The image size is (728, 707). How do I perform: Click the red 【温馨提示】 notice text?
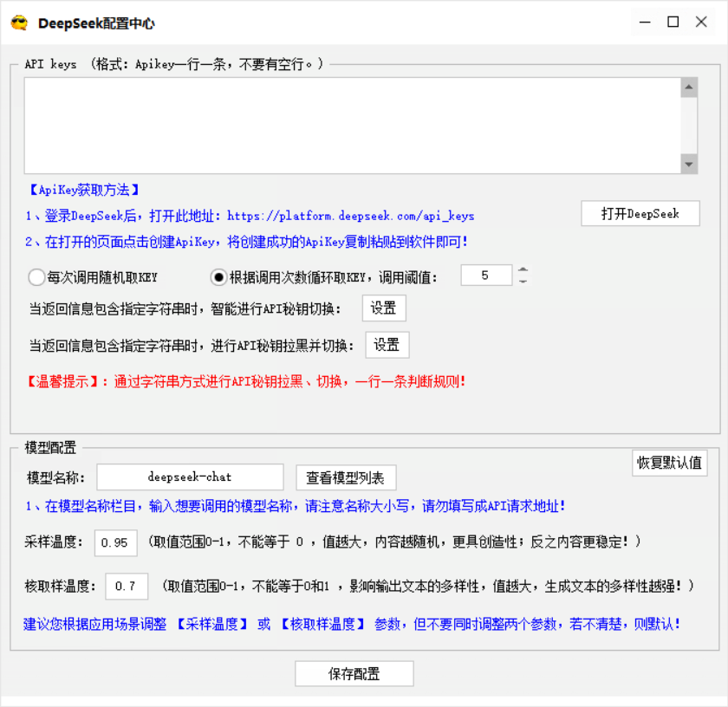click(x=246, y=381)
